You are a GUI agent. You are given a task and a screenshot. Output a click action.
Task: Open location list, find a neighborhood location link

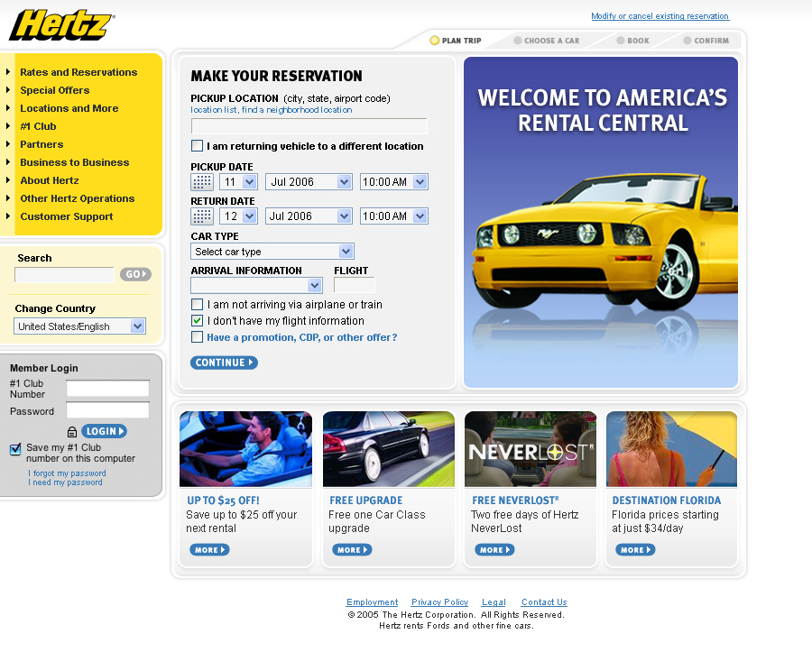point(272,110)
